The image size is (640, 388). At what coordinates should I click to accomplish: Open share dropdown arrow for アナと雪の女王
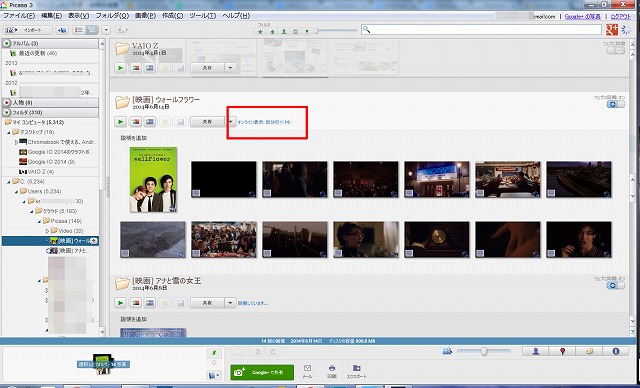pyautogui.click(x=230, y=303)
